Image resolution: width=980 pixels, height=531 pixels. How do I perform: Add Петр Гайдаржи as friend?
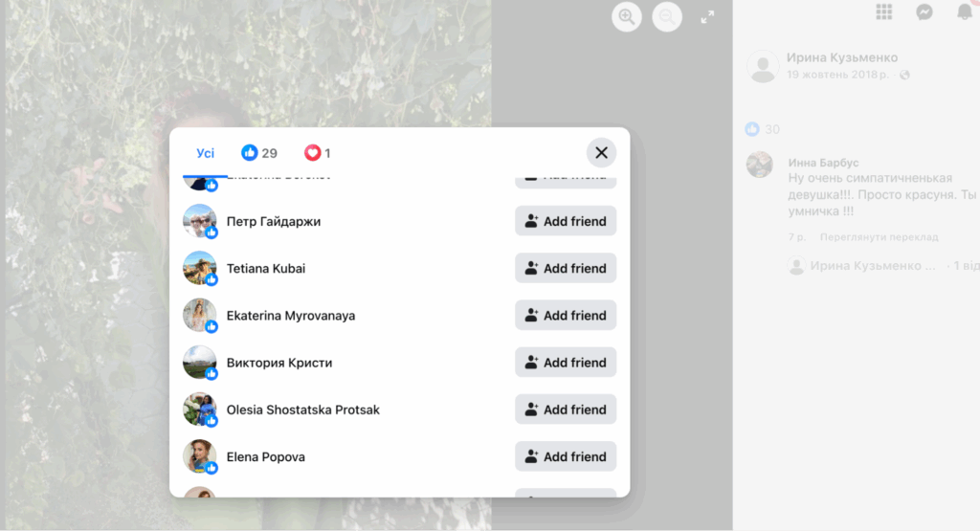pos(566,221)
